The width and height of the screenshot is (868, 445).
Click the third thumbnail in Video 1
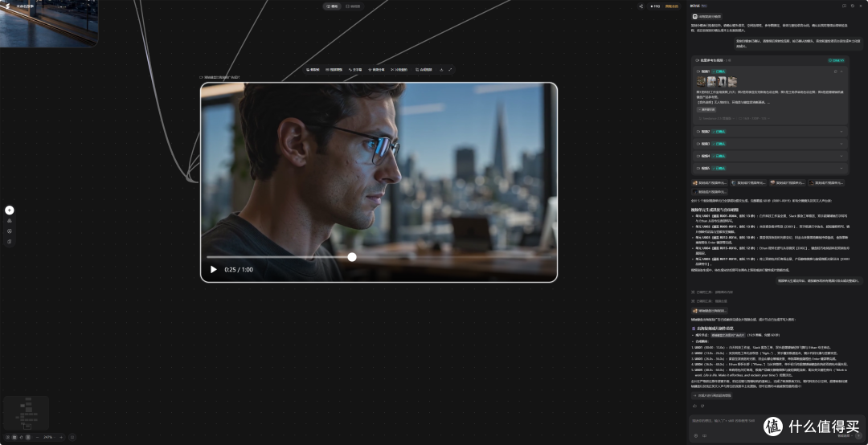coord(722,81)
